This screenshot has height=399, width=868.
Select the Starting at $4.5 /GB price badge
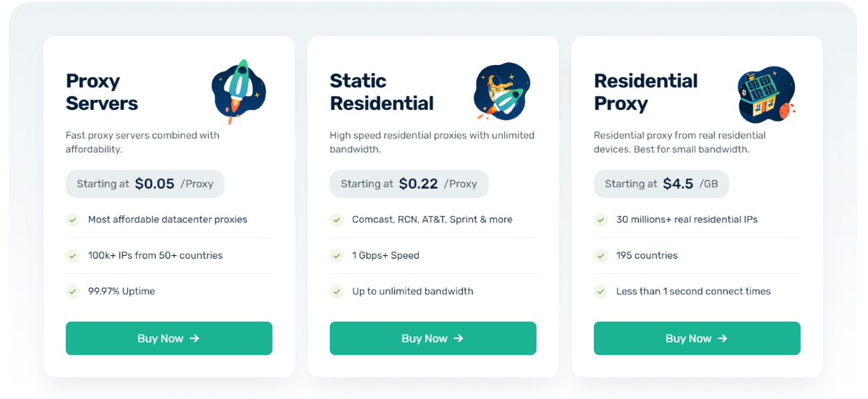pyautogui.click(x=661, y=184)
